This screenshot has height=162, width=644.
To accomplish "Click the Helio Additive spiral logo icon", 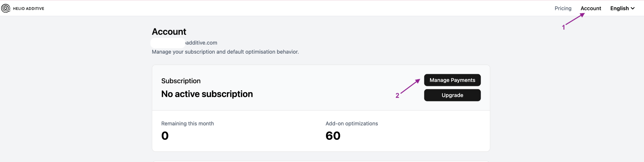I will 6,8.
